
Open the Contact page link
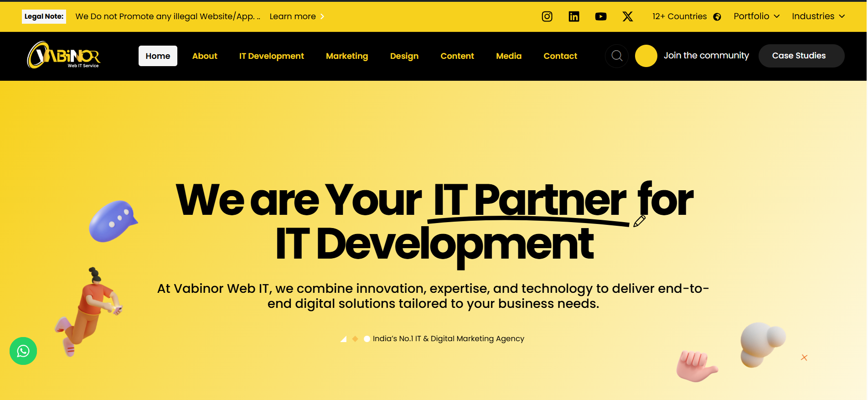pyautogui.click(x=560, y=56)
